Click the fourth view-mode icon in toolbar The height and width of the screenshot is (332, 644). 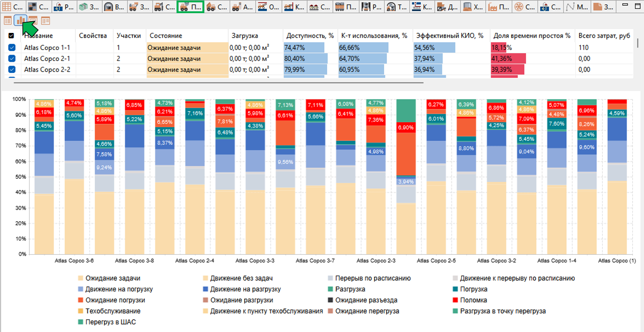[x=46, y=21]
